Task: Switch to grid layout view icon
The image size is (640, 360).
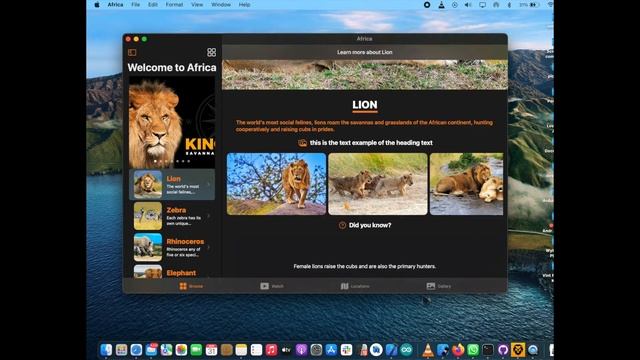Action: 211,52
